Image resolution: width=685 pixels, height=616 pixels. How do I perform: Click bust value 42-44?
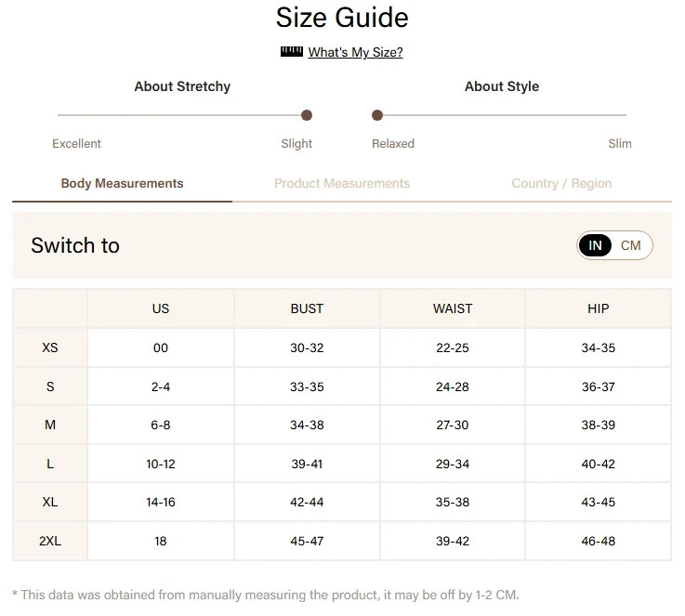tap(307, 502)
